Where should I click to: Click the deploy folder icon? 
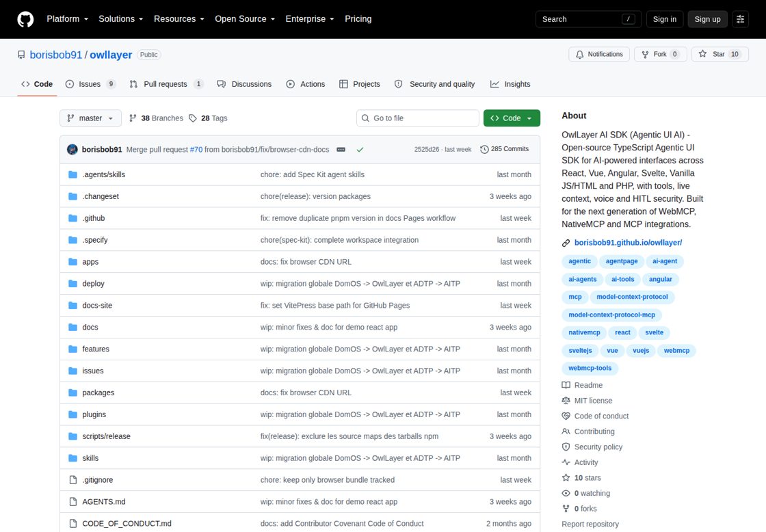coord(72,283)
